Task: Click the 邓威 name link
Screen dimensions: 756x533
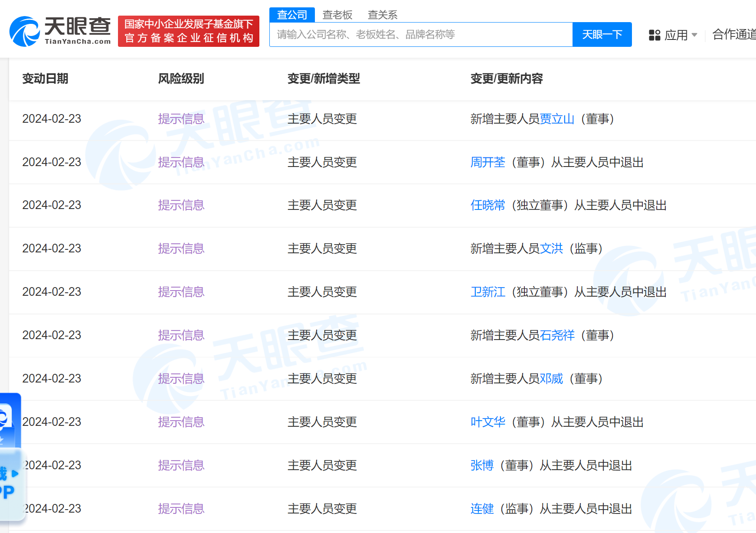Action: (551, 379)
